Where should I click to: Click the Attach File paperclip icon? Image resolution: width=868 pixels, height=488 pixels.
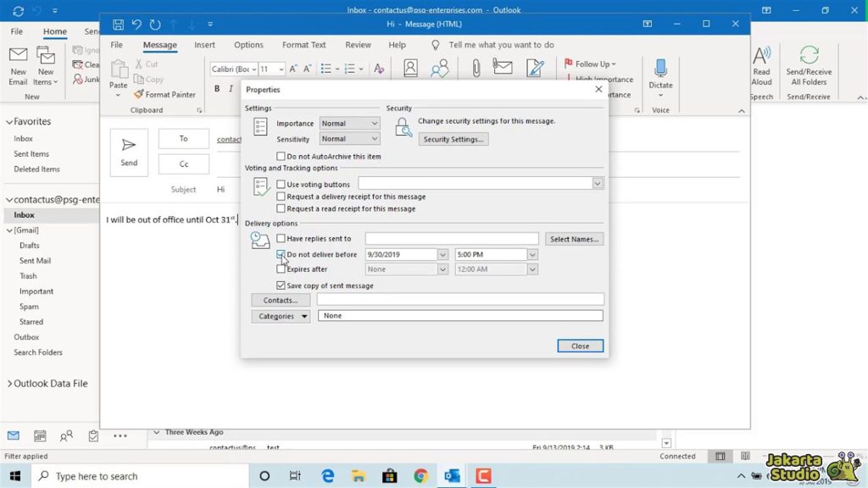(x=476, y=69)
